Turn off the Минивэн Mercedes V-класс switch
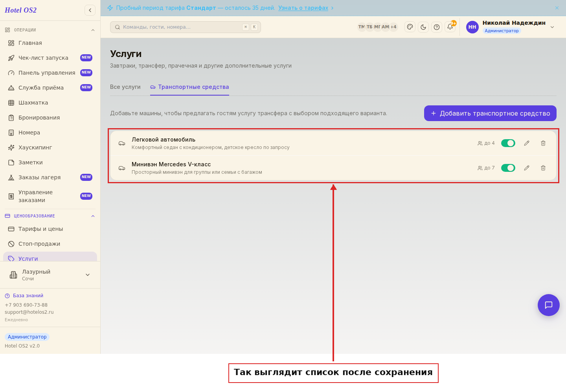Viewport: 566px width, 392px height. tap(508, 168)
